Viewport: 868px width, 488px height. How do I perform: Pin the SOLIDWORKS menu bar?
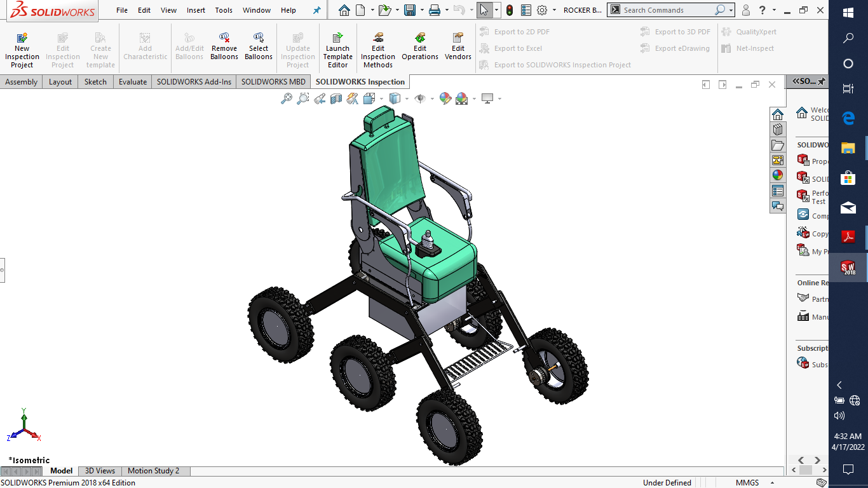coord(317,10)
